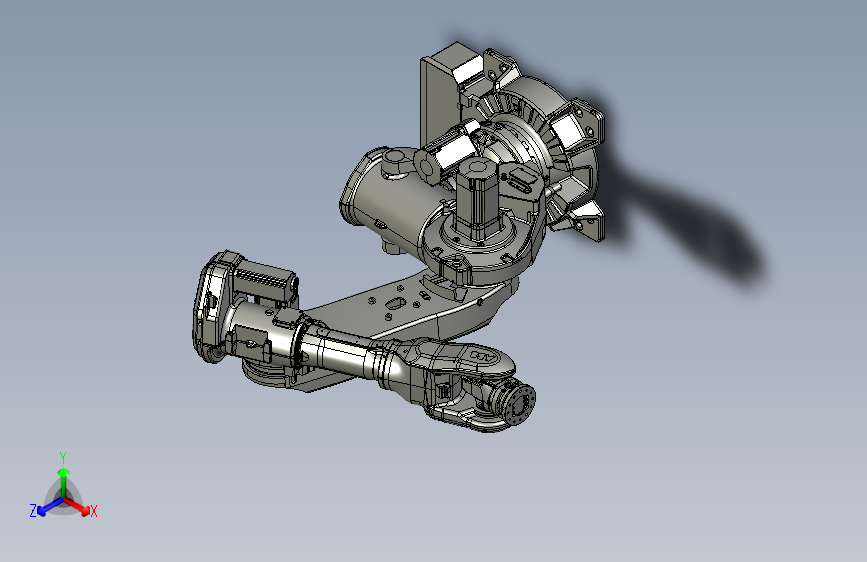Select the robot's circular tool flange
The image size is (867, 562).
[x=521, y=404]
